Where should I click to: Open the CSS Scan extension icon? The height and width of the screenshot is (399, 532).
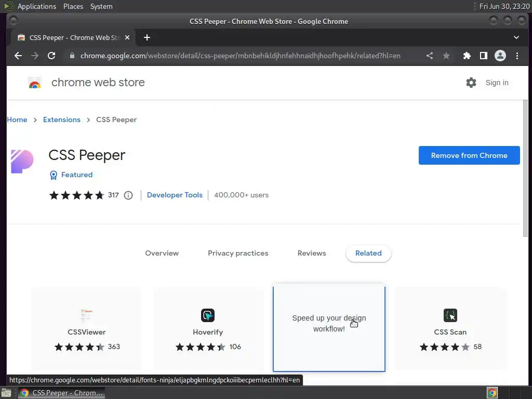450,315
